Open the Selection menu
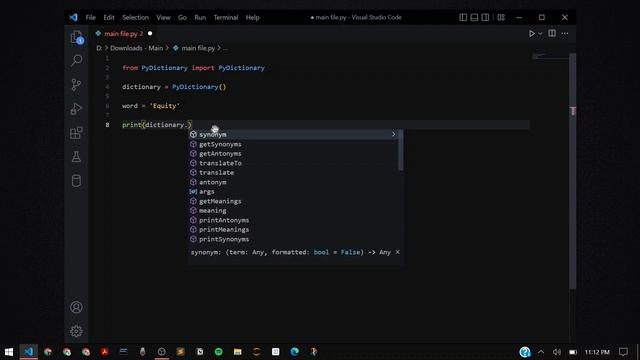This screenshot has height=360, width=640. [x=136, y=17]
